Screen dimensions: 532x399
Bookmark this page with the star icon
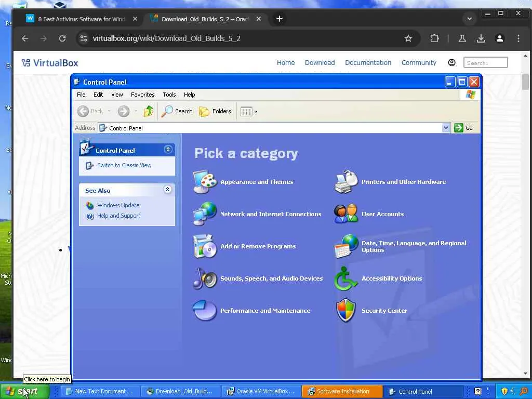(x=408, y=38)
